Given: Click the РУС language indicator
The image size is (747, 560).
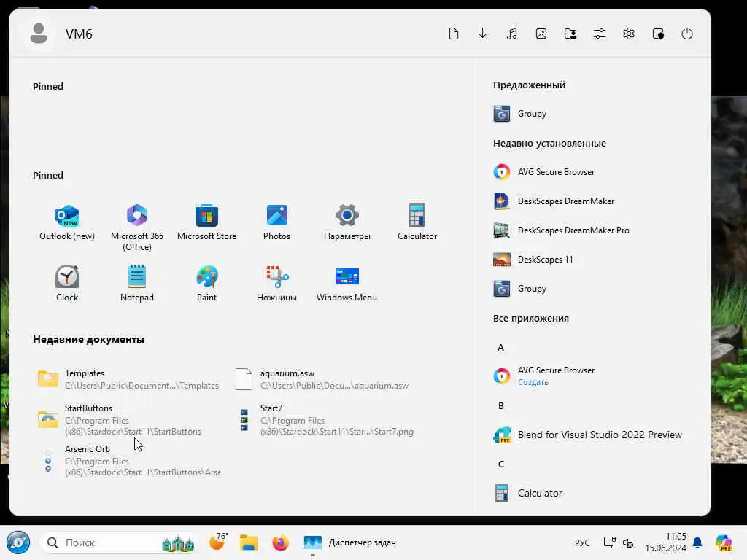Looking at the screenshot, I should point(581,542).
